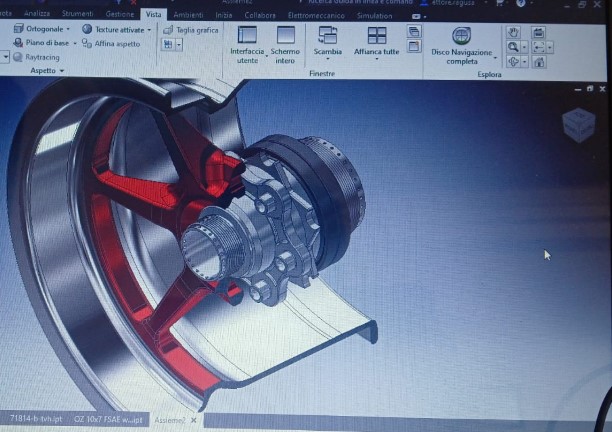Expand the Aspetto panel options
Screen dimensions: 612x432
point(62,71)
